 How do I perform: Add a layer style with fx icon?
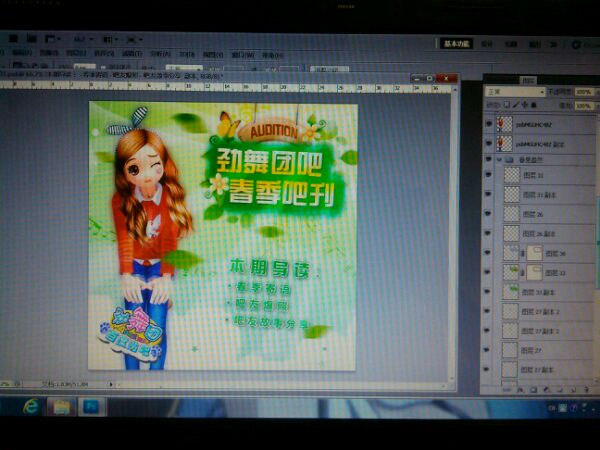point(520,390)
